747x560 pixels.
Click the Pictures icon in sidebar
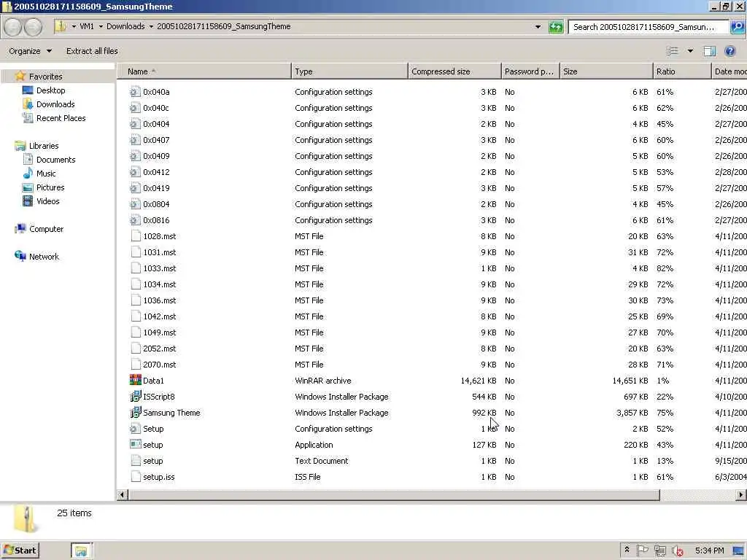click(x=28, y=187)
